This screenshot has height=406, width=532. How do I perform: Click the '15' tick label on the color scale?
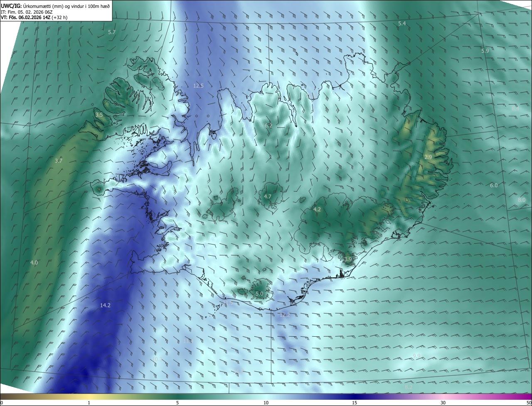(355, 403)
